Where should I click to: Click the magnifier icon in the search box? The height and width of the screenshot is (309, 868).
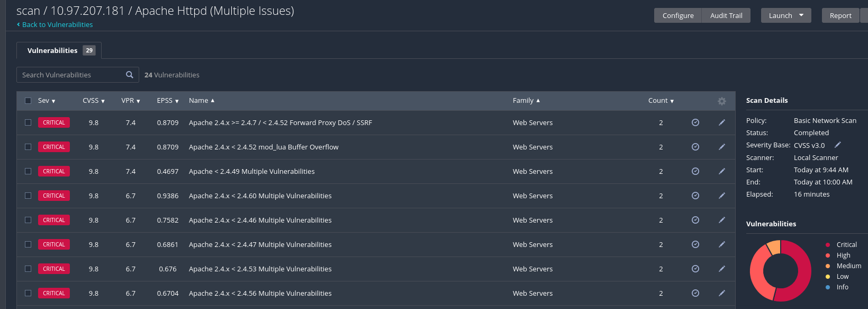click(x=130, y=75)
